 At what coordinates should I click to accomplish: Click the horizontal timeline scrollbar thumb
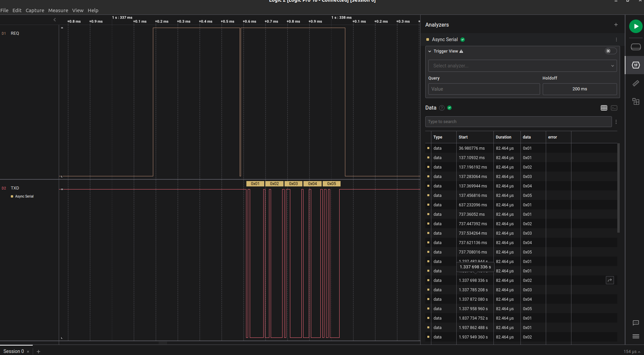163,343
